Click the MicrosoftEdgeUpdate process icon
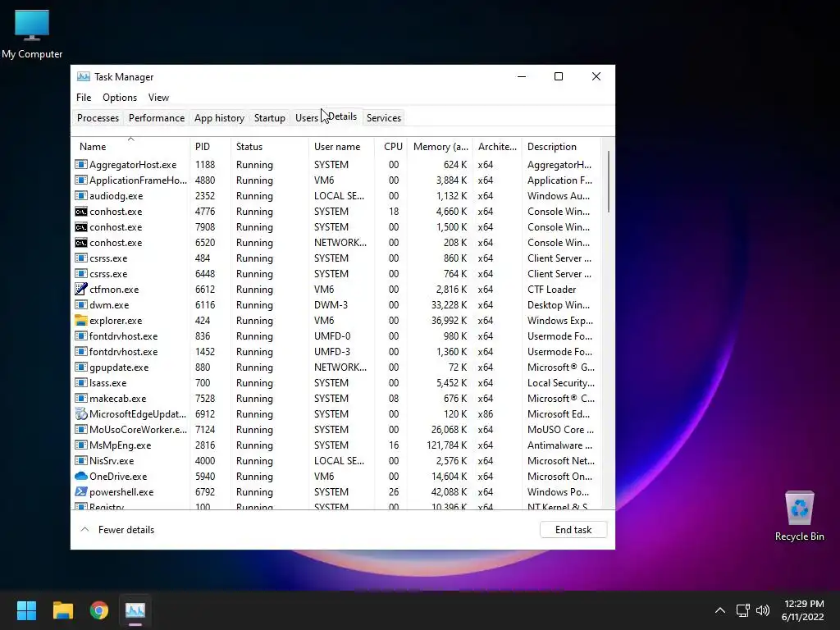The width and height of the screenshot is (840, 630). (x=81, y=414)
